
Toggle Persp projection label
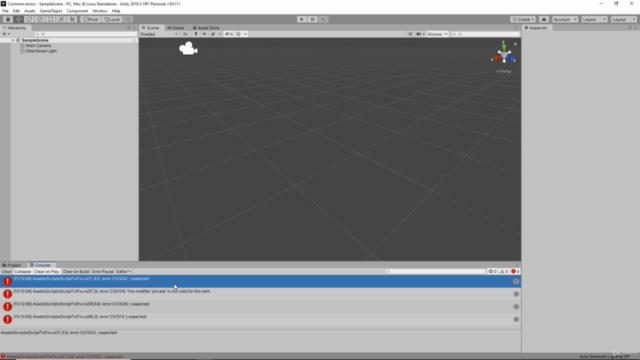(x=503, y=71)
